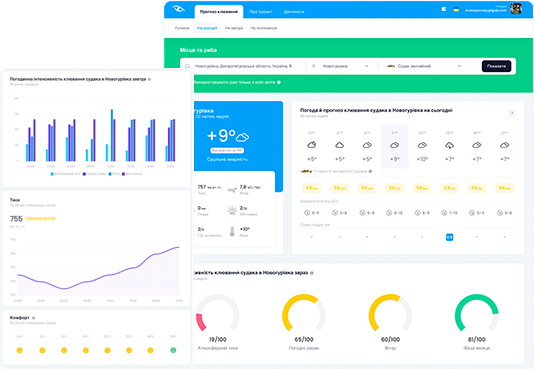
Task: Click the user email in header
Action: coord(486,11)
